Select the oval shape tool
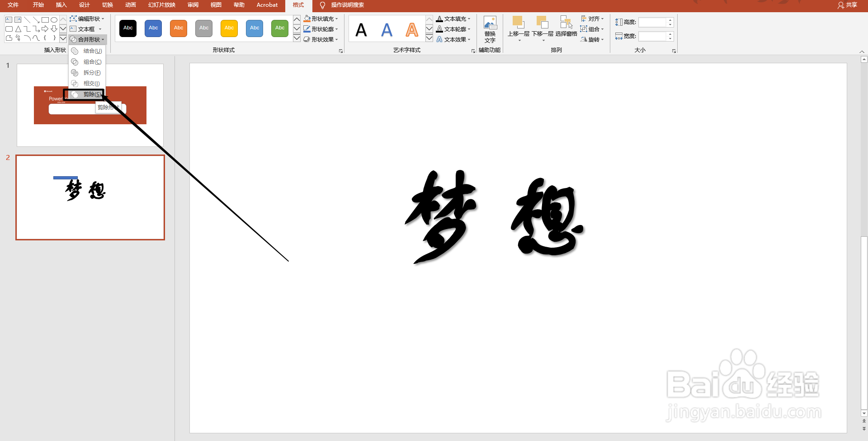The height and width of the screenshot is (441, 868). pos(54,19)
